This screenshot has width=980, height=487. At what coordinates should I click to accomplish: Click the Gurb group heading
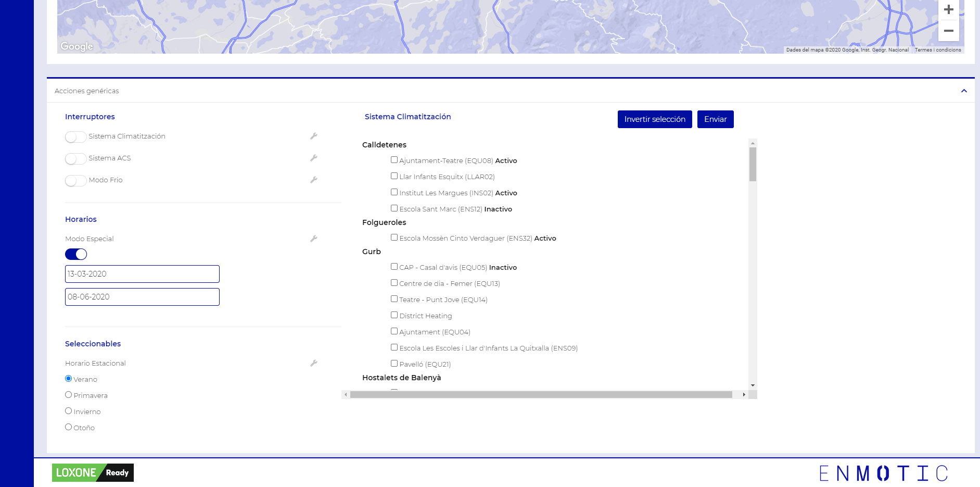coord(372,252)
